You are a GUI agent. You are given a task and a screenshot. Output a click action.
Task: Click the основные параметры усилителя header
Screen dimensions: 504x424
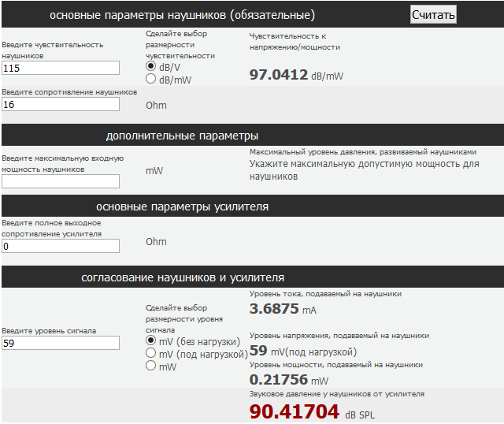182,206
